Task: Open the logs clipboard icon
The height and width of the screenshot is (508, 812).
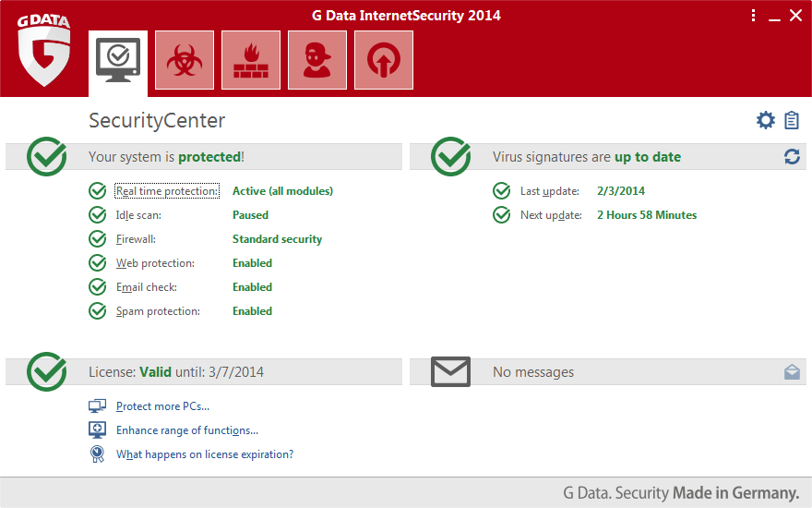Action: pyautogui.click(x=792, y=120)
